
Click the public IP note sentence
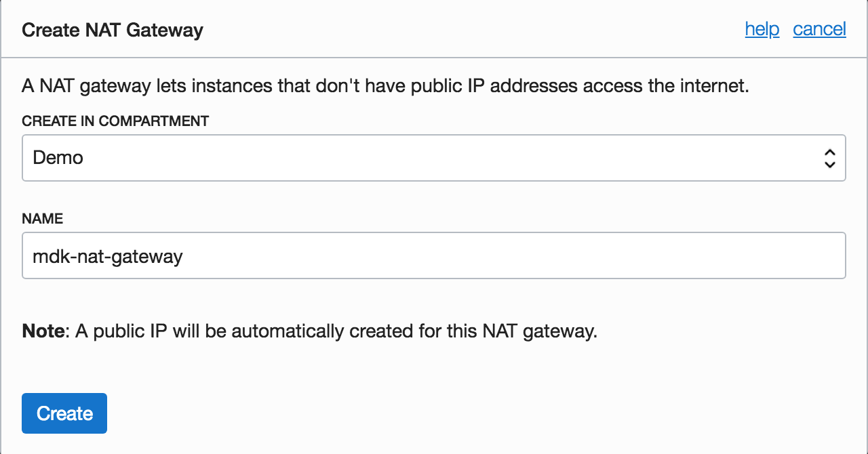pyautogui.click(x=336, y=331)
